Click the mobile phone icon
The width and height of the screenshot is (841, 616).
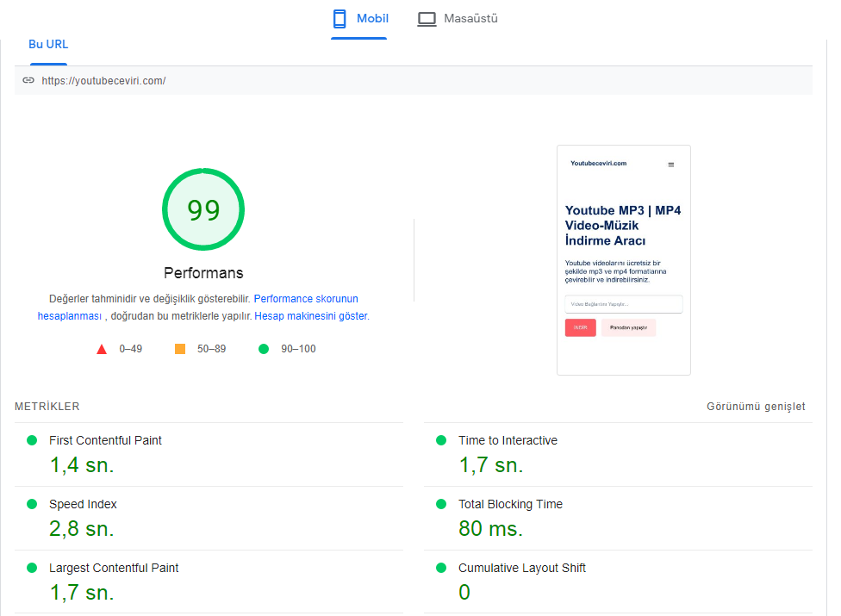[340, 19]
